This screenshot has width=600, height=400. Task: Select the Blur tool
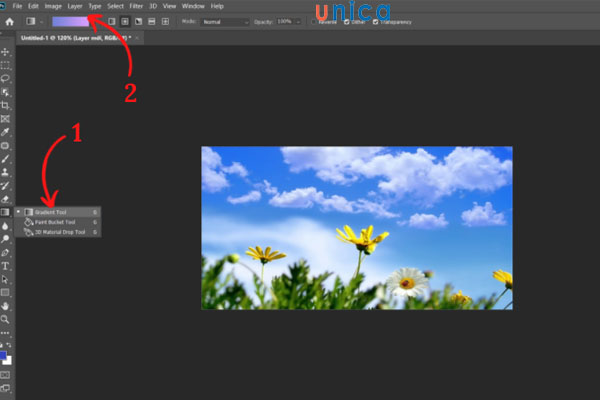[5, 226]
